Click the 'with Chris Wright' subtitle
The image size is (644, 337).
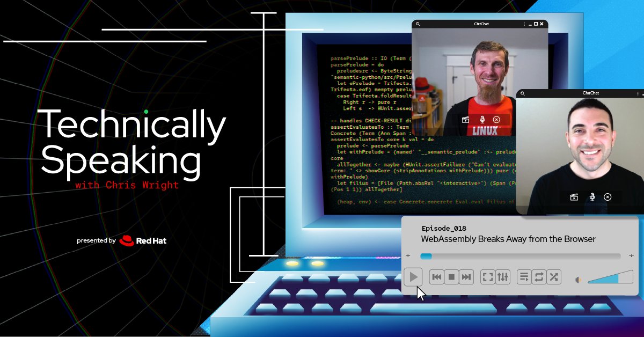click(x=127, y=186)
